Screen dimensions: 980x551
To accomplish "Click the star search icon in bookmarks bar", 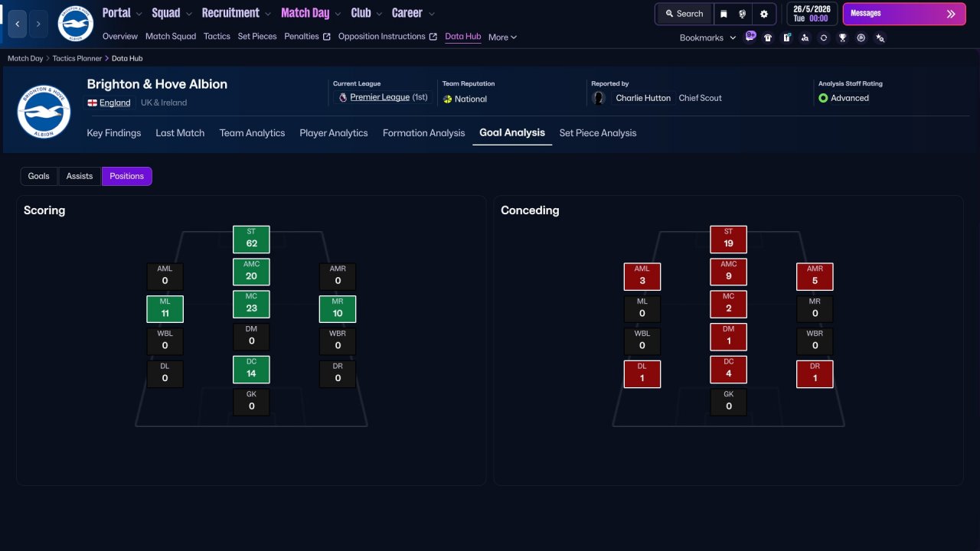I will coord(880,37).
